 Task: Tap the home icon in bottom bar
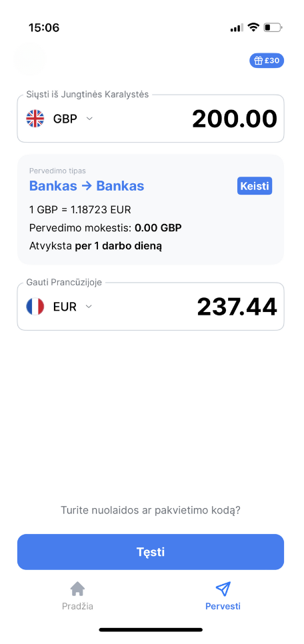77,589
